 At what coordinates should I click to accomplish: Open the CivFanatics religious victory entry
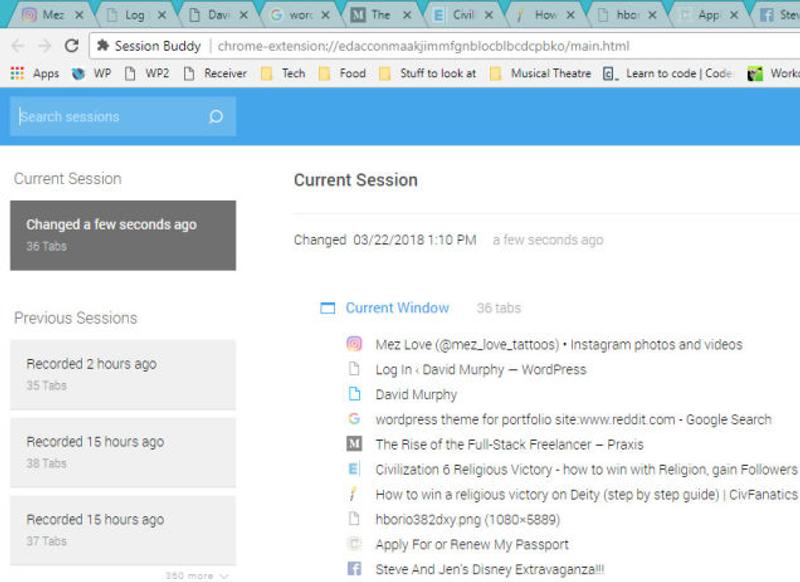586,494
